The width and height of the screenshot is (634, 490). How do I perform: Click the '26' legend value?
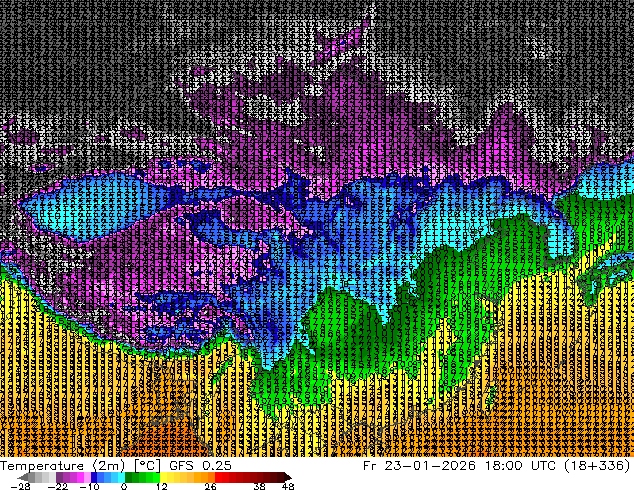(x=210, y=486)
